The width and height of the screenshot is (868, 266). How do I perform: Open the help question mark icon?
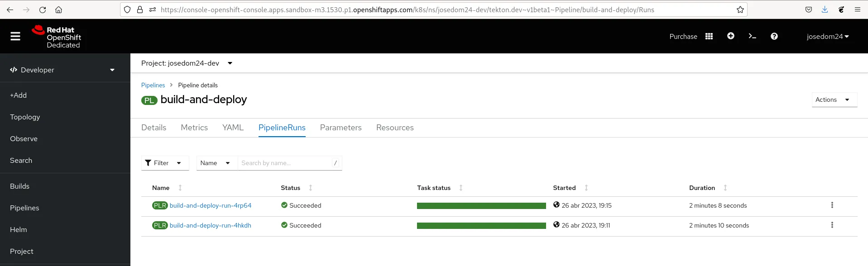tap(774, 36)
